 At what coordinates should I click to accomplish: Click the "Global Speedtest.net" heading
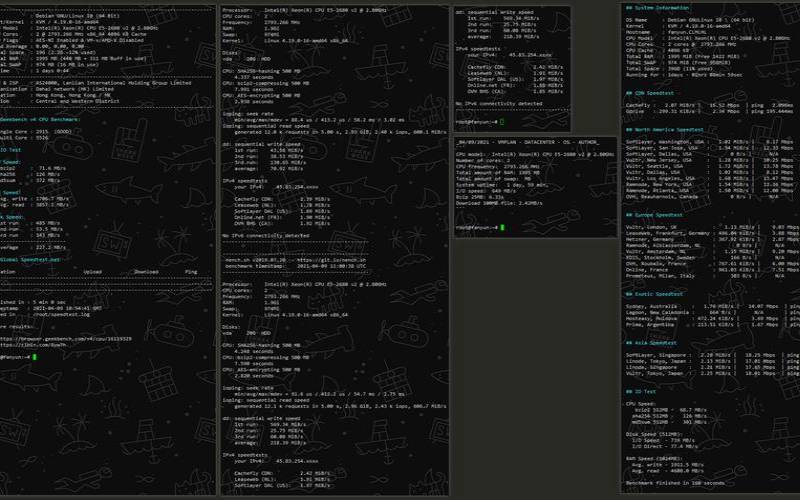30,260
